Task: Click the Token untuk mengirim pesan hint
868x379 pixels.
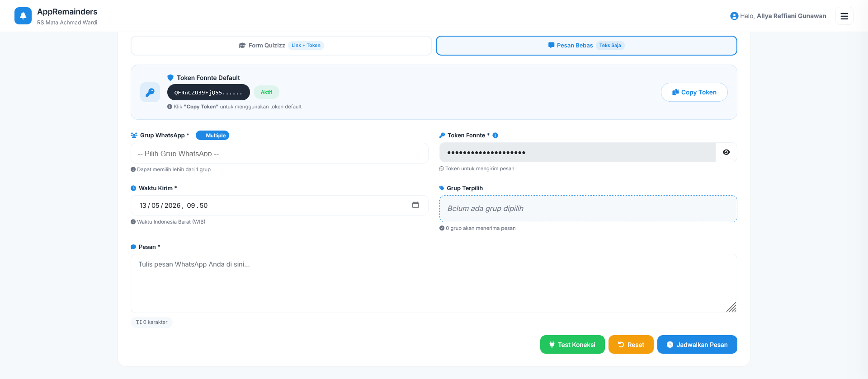Action: 480,168
